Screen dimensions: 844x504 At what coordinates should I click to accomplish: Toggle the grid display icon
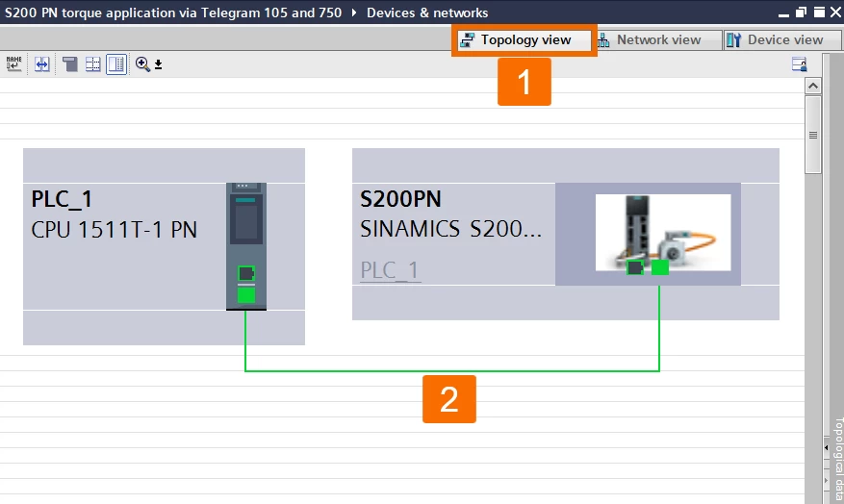point(93,64)
